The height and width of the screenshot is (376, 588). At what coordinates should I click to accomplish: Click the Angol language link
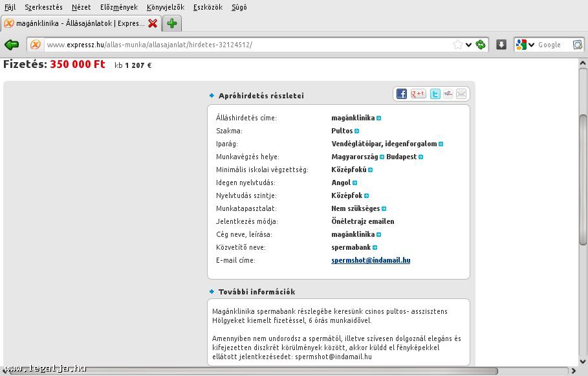click(x=341, y=182)
